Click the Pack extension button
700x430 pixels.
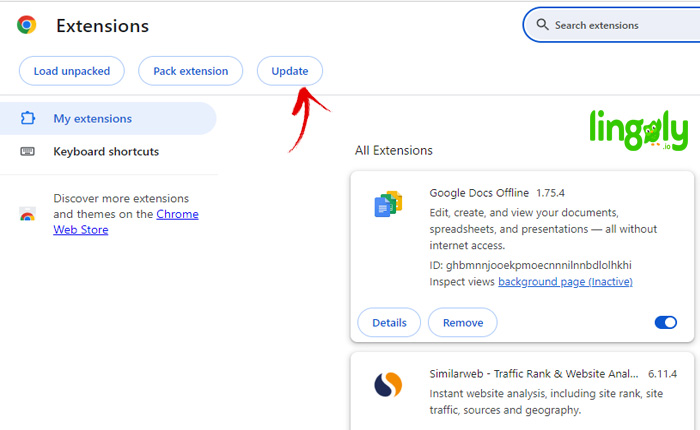191,71
